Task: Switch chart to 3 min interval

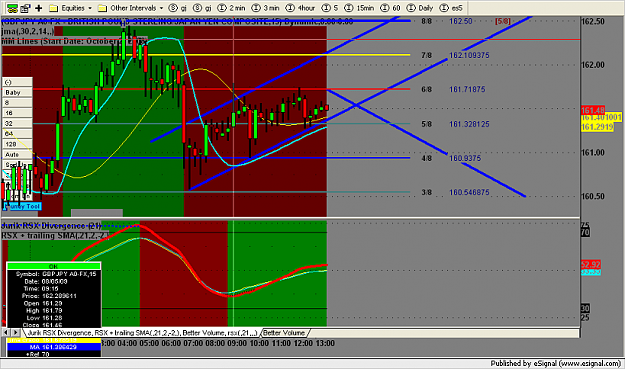Action: tap(266, 8)
